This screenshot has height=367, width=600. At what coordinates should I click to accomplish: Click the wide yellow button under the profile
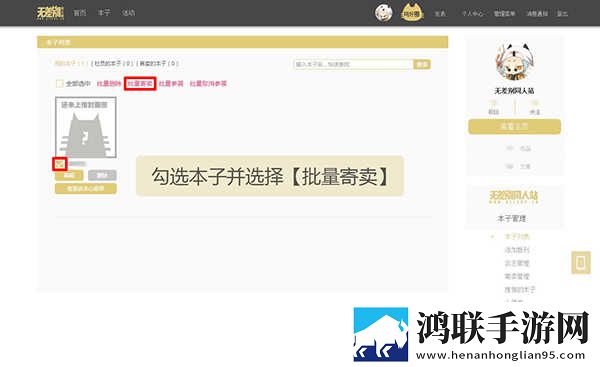pos(514,127)
